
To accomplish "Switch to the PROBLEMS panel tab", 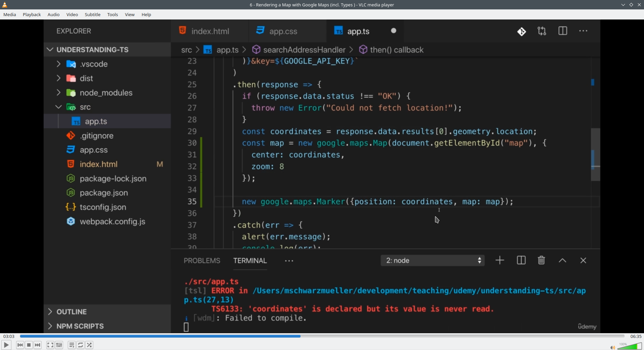I will (x=202, y=261).
